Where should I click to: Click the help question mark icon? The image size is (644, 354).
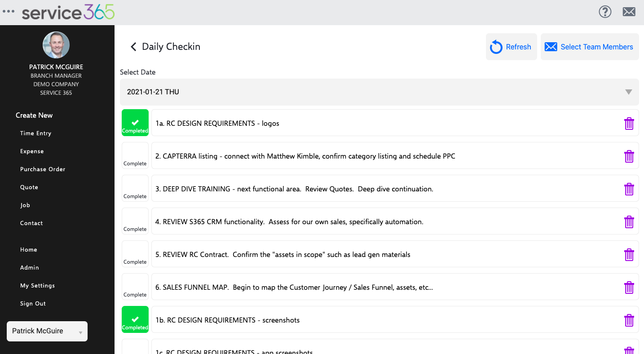pyautogui.click(x=605, y=12)
